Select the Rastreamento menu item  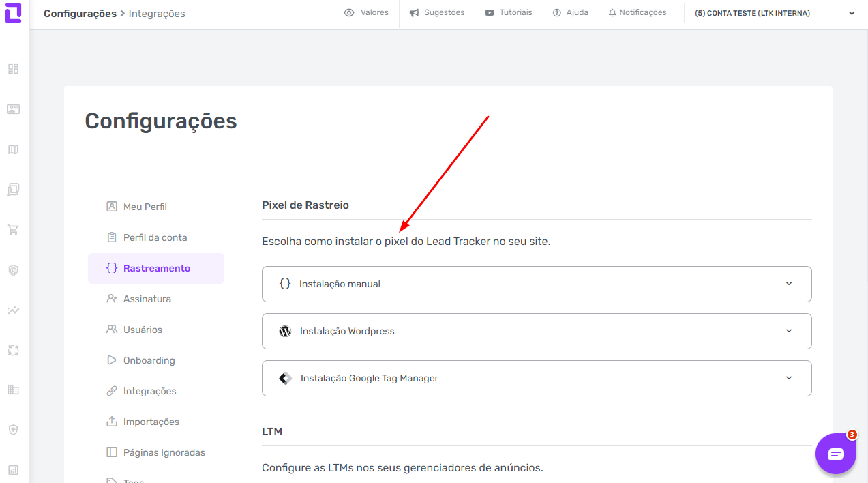156,268
